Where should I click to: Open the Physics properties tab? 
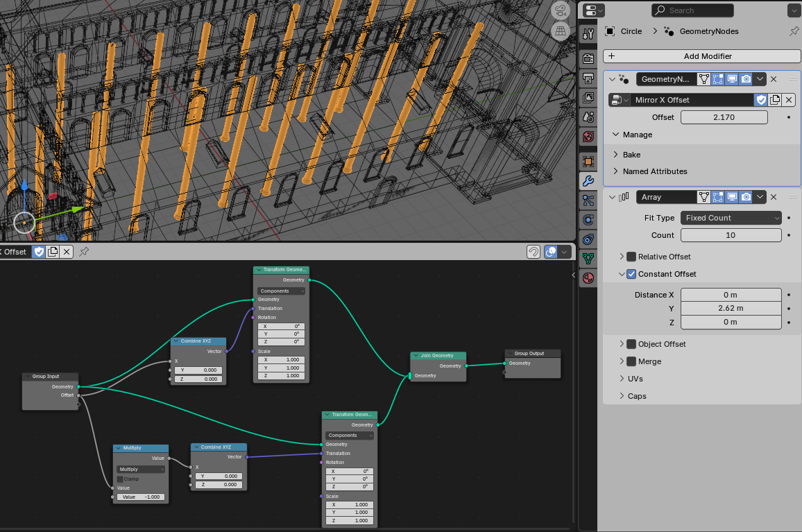(588, 220)
